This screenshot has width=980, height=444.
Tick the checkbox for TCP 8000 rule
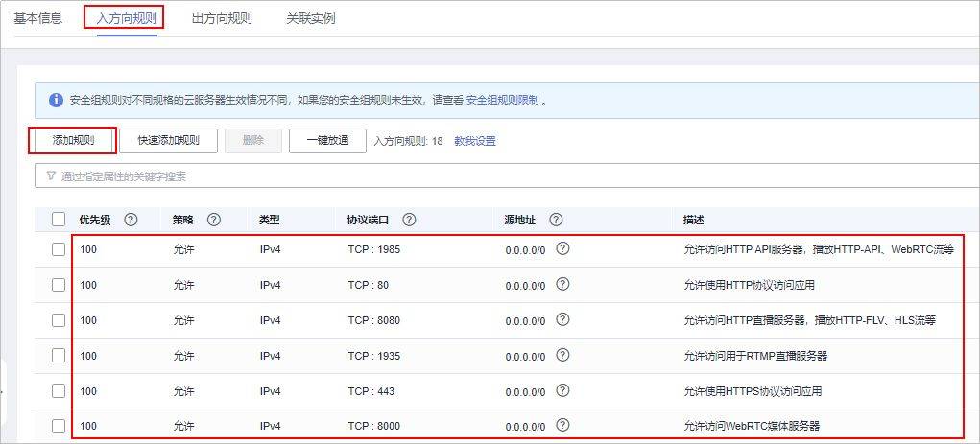tap(59, 426)
